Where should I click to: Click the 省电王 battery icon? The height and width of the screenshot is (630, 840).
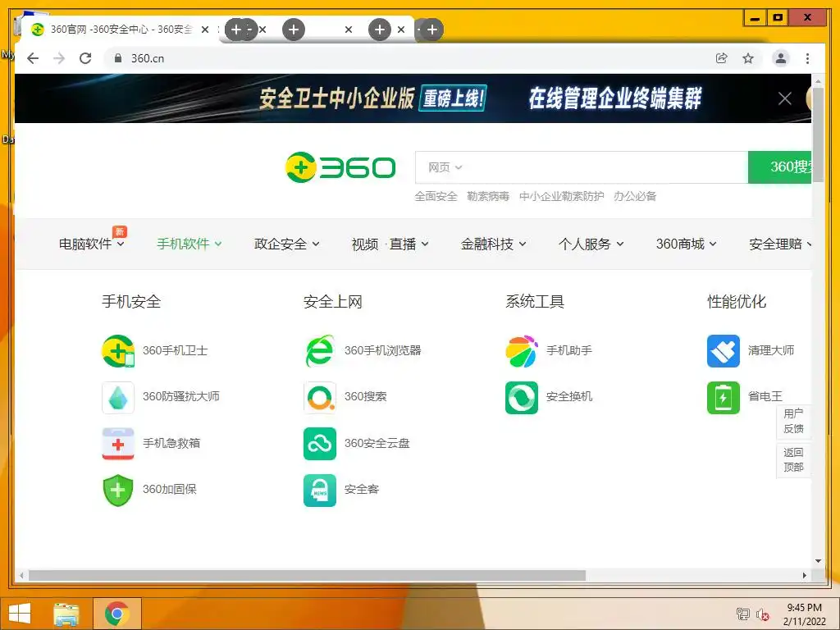click(x=724, y=397)
